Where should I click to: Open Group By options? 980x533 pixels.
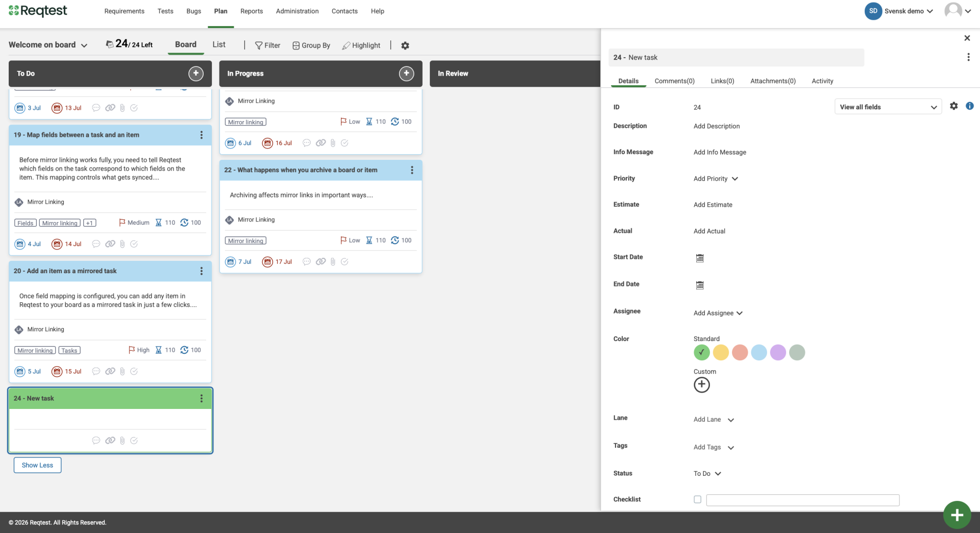(x=311, y=45)
